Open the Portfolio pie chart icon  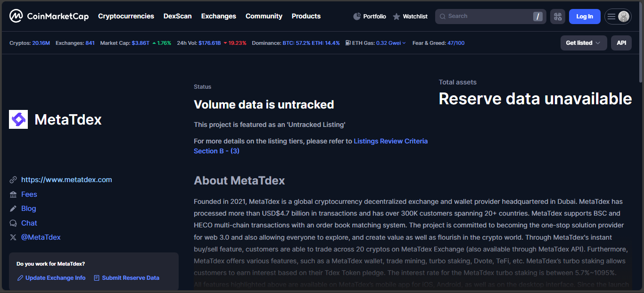[357, 17]
